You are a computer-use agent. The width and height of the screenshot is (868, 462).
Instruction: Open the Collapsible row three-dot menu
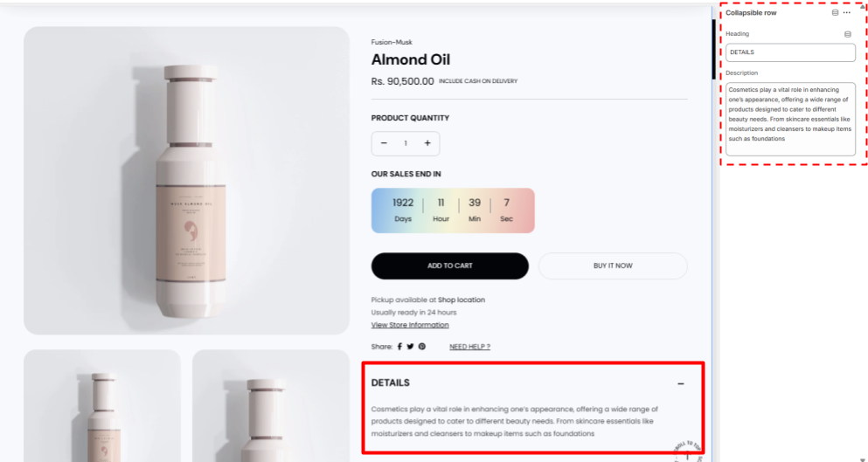click(x=847, y=13)
